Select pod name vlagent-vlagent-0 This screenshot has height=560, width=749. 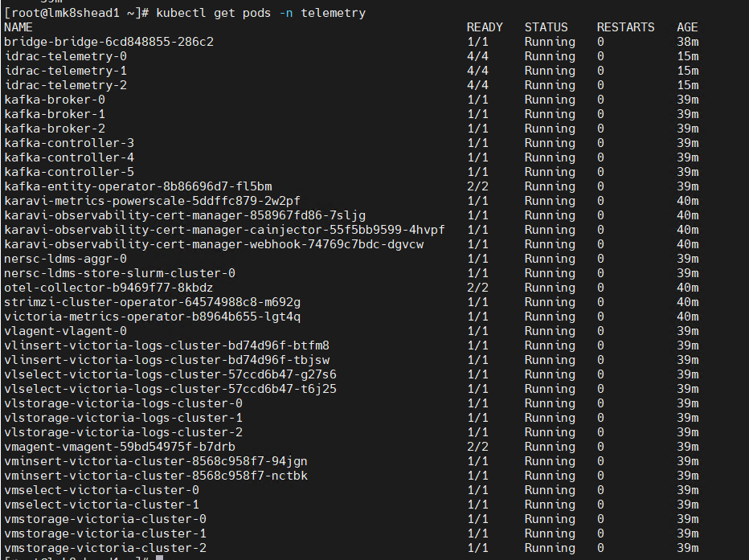click(x=65, y=331)
